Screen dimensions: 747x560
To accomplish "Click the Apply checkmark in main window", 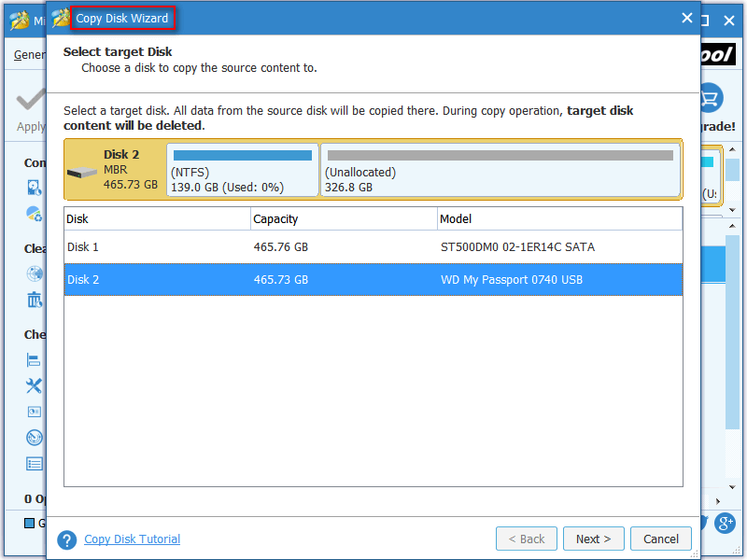I will click(x=31, y=99).
